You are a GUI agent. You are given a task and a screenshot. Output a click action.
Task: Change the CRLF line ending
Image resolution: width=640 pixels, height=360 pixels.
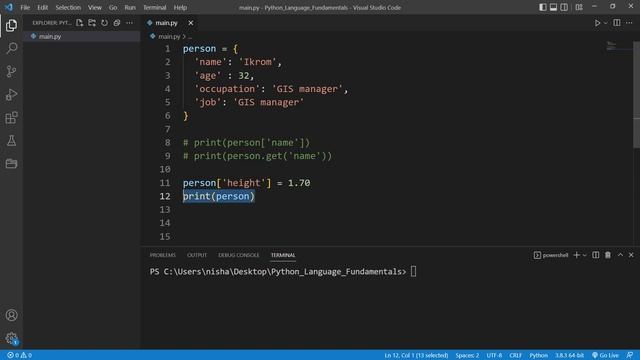point(516,355)
